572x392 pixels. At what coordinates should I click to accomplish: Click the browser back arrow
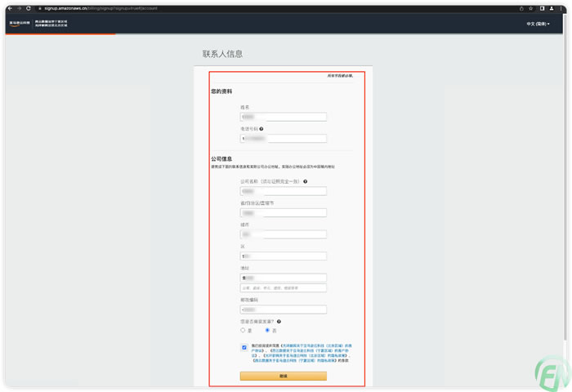point(10,8)
